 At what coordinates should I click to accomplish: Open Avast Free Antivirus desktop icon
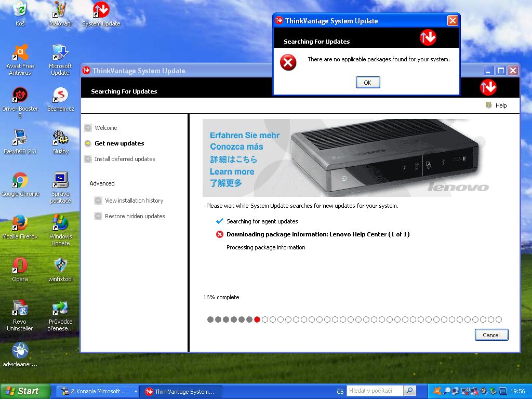tap(20, 59)
